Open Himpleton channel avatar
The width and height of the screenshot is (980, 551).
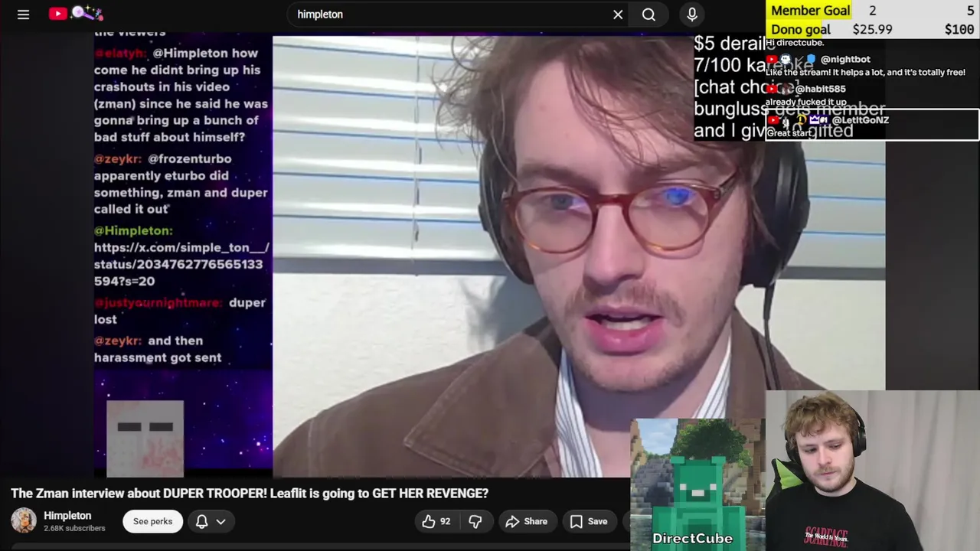coord(24,520)
